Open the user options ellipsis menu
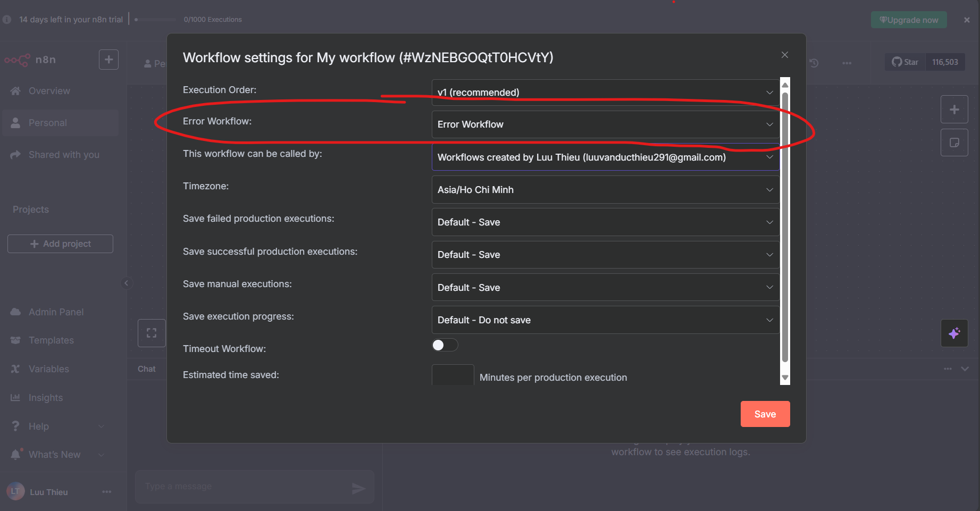This screenshot has width=980, height=511. click(107, 492)
